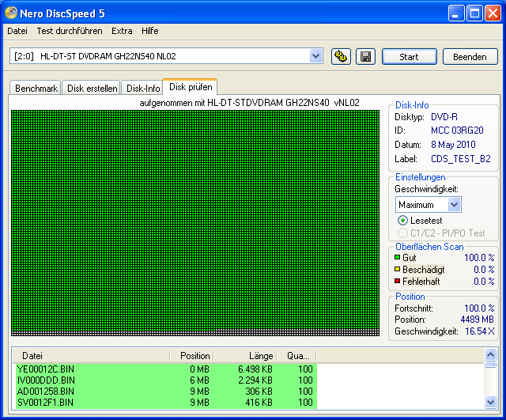
Task: Click the disk ID value MCC 03RG20
Action: click(457, 131)
